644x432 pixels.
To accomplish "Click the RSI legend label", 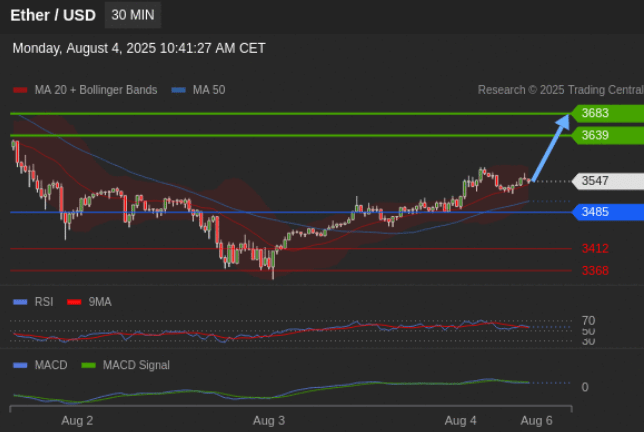I will [x=44, y=302].
